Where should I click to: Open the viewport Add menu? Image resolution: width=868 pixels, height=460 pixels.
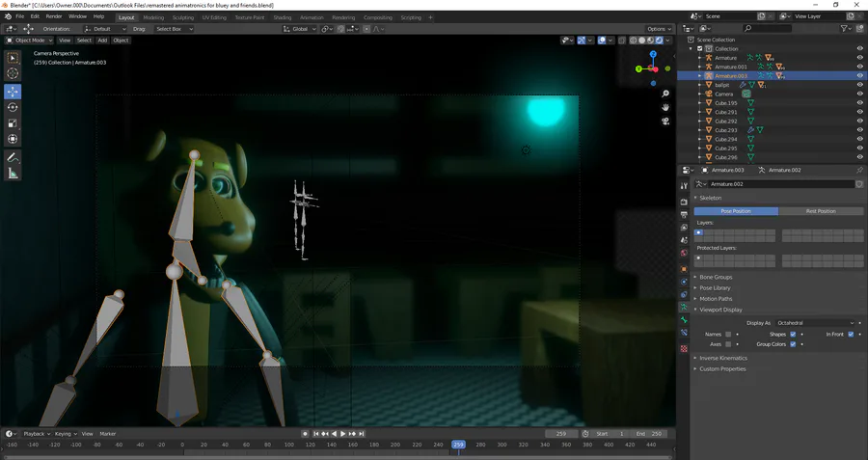(102, 41)
